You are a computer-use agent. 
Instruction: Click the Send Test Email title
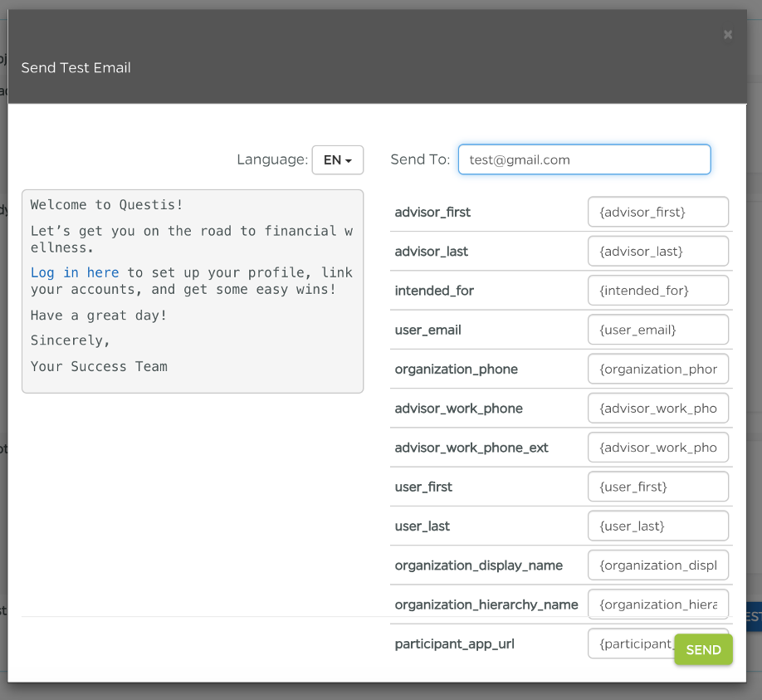(x=76, y=68)
